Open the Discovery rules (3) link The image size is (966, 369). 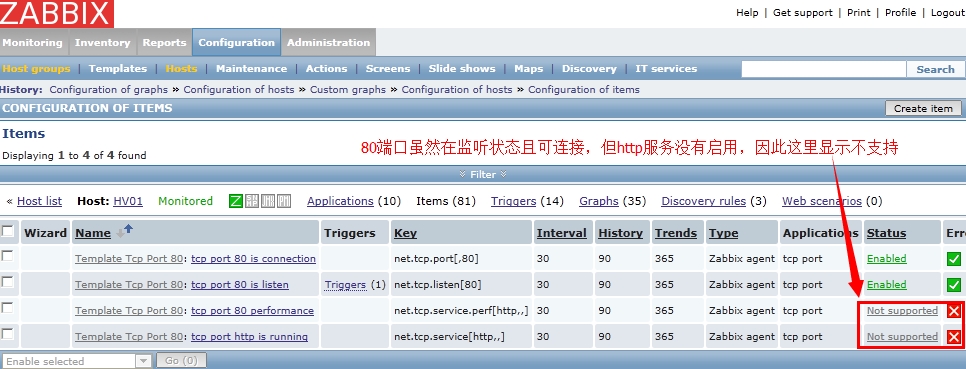(704, 201)
